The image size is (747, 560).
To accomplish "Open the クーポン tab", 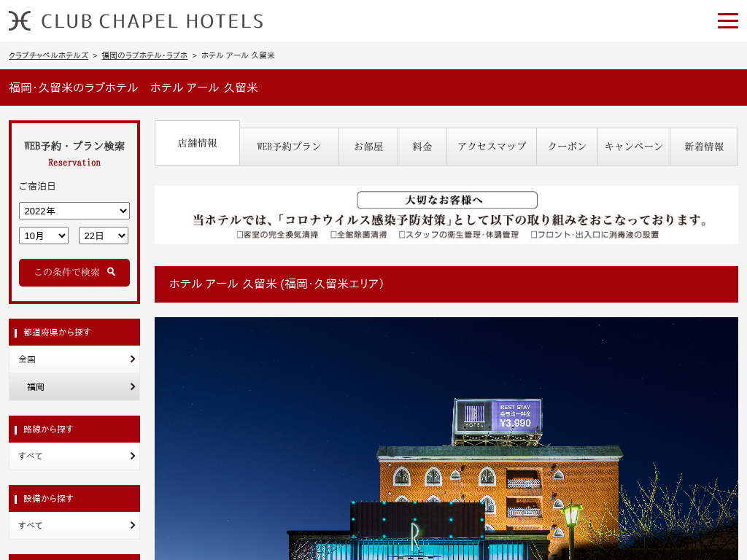I will (x=567, y=146).
